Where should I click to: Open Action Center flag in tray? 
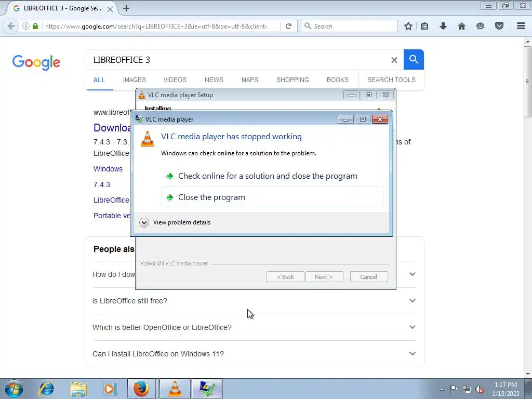pos(454,389)
